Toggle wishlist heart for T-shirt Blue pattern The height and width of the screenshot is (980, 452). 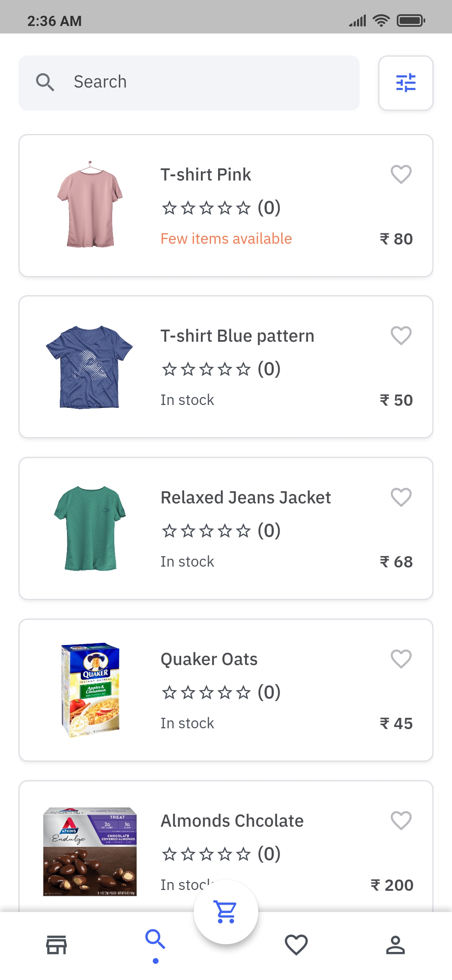(401, 335)
